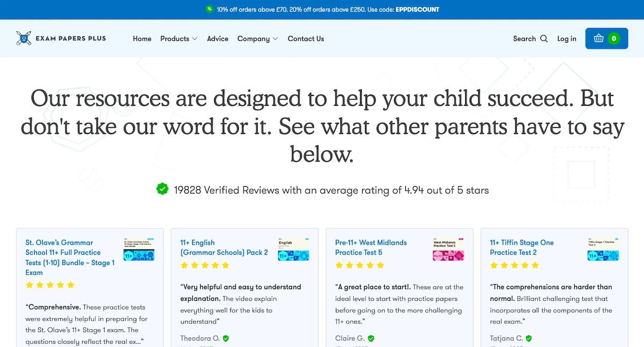Open the search magnifier icon

pyautogui.click(x=544, y=39)
